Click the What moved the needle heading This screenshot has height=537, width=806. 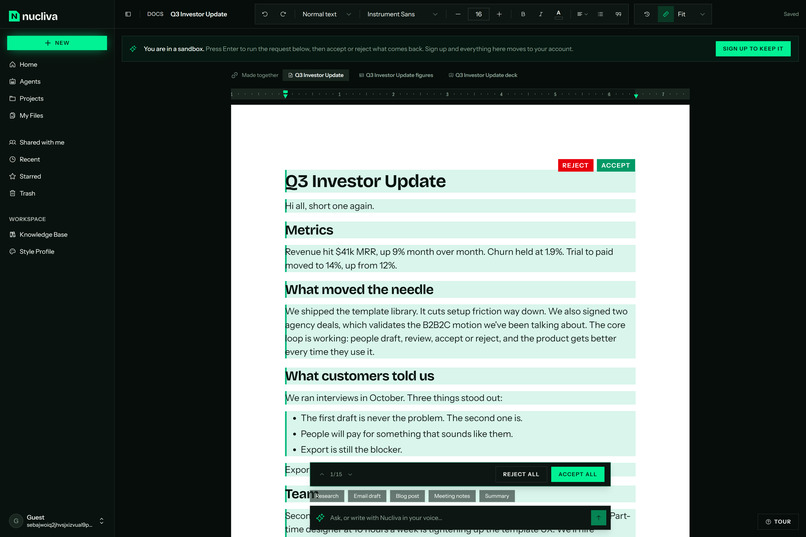pyautogui.click(x=359, y=290)
